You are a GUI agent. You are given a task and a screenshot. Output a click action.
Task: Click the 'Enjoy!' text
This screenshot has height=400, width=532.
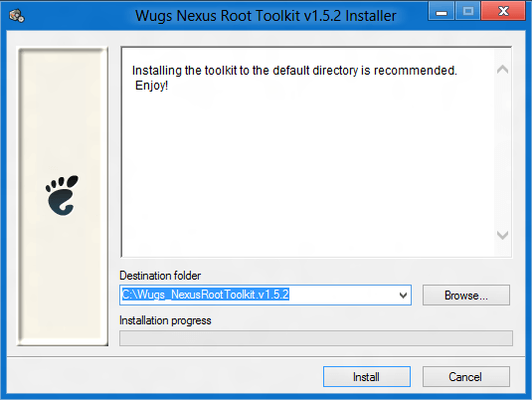[152, 86]
